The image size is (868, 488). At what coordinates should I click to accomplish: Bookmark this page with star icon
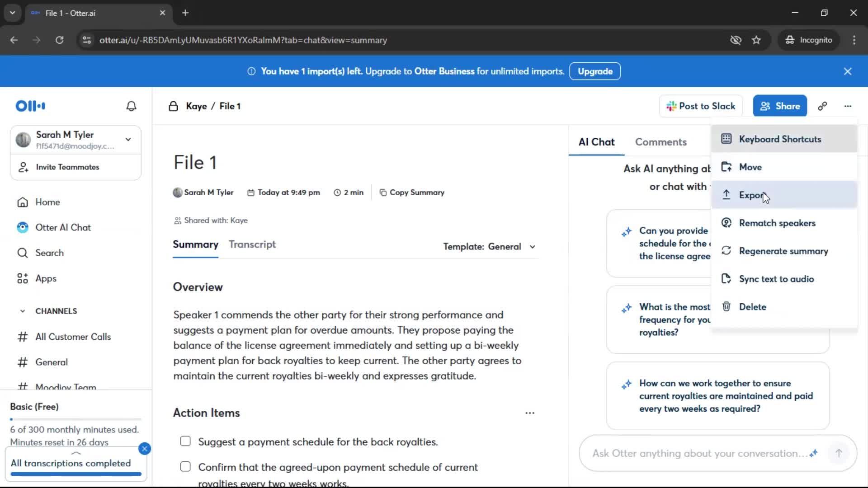pyautogui.click(x=756, y=40)
